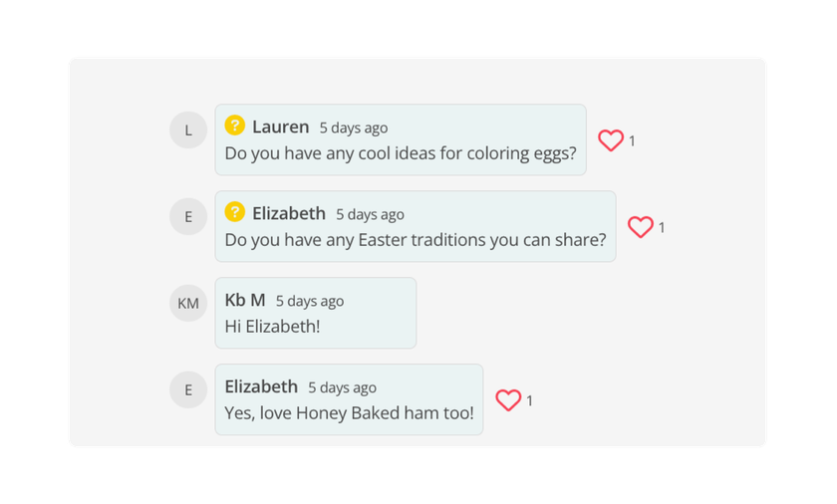Screen dimensions: 837x504
Task: Click heart next to Honey Baked ham reply
Action: point(508,400)
